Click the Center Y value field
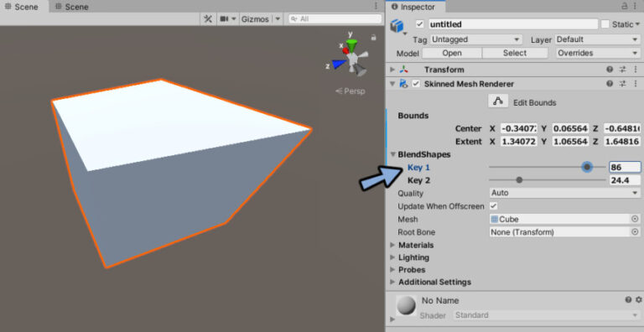Screen dimensions: 644x332 click(570, 128)
